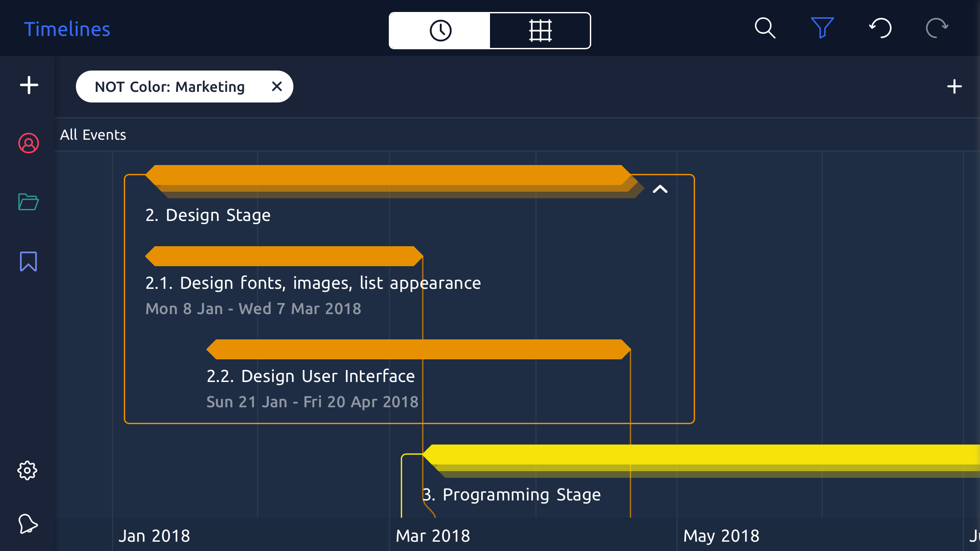Open the filter funnel icon
Image resolution: width=980 pixels, height=551 pixels.
click(822, 28)
